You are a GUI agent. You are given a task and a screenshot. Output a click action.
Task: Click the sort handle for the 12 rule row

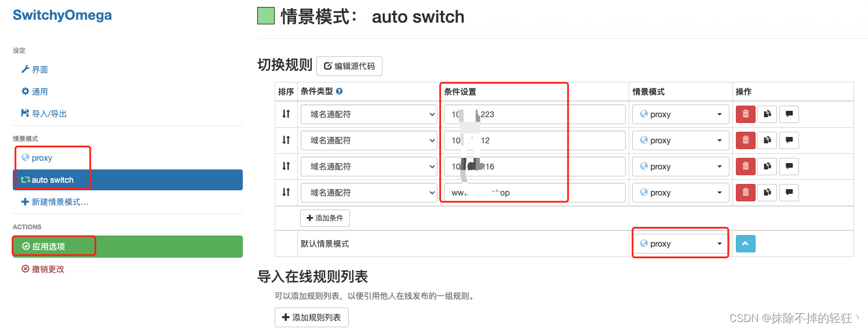[x=286, y=140]
